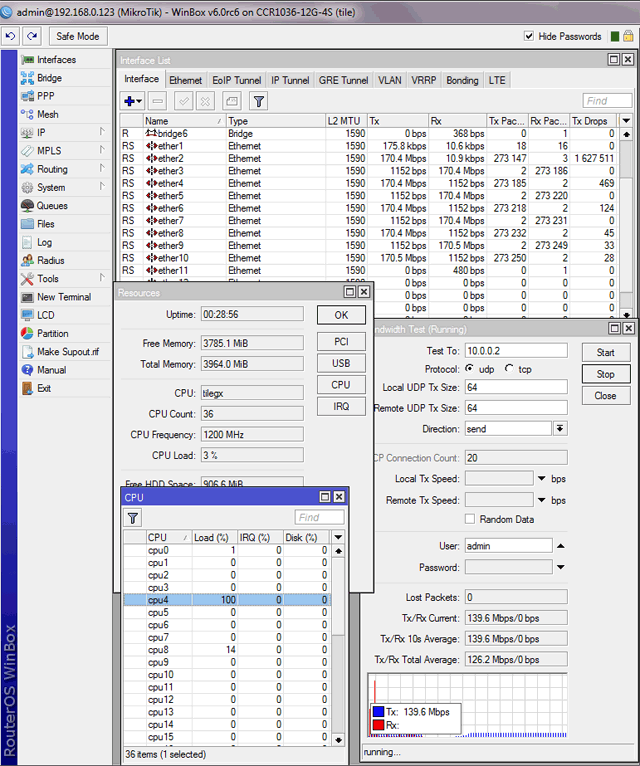The width and height of the screenshot is (640, 766).
Task: Open PPP in the sidebar
Action: [x=45, y=96]
